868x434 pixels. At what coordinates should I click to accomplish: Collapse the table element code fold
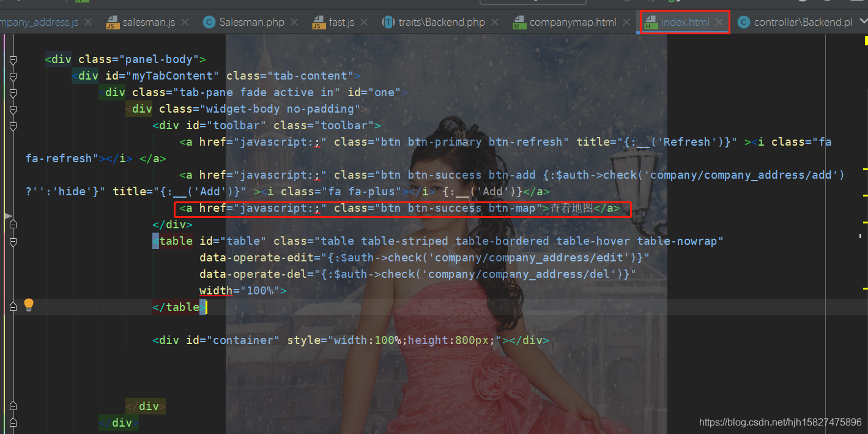coord(13,241)
